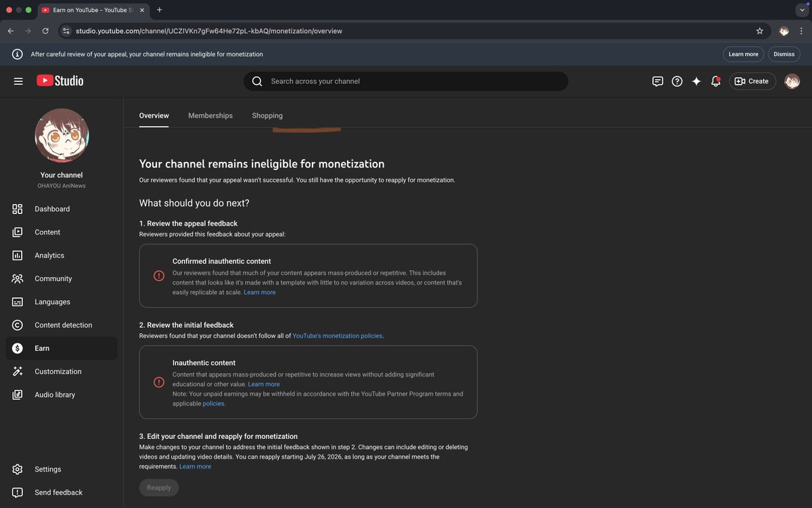This screenshot has height=508, width=812.
Task: Click the sparkle Ask Studio icon
Action: click(x=696, y=81)
